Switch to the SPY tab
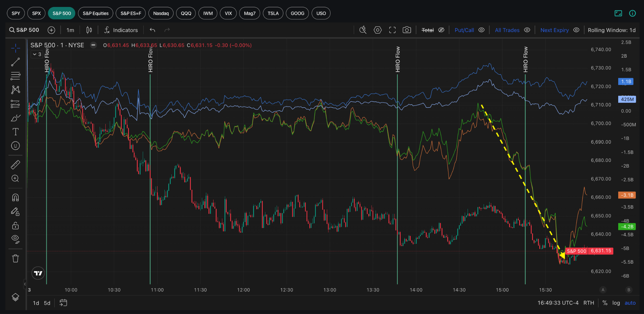 pyautogui.click(x=16, y=13)
